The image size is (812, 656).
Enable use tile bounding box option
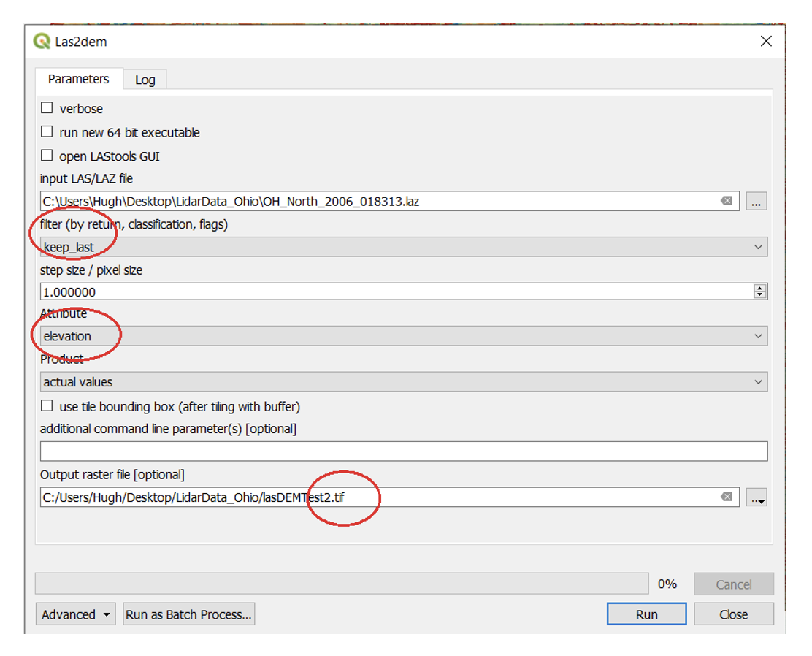point(47,405)
